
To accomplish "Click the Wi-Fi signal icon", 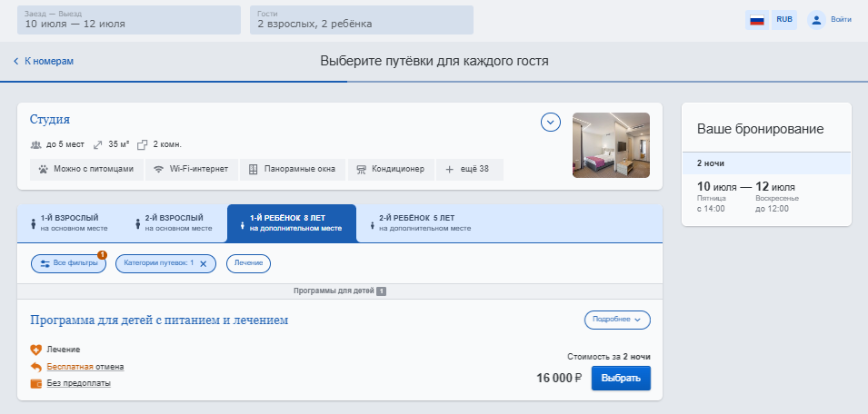I will pos(159,169).
